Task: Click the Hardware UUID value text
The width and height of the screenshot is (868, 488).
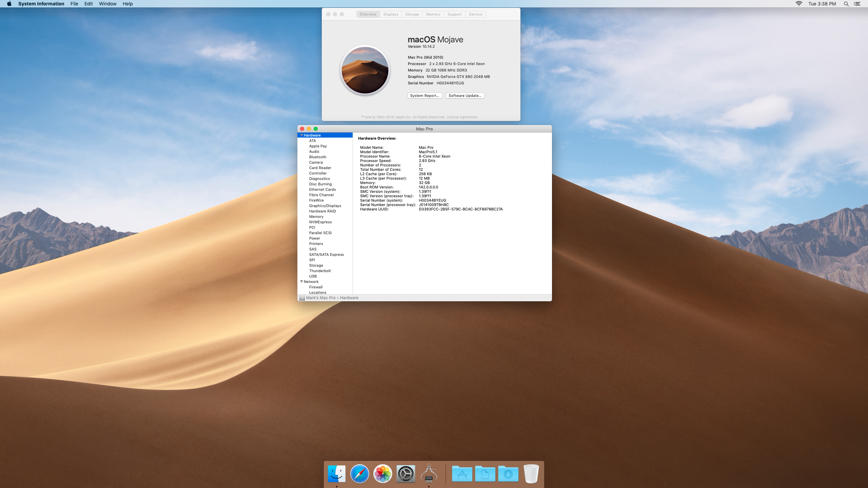Action: pyautogui.click(x=461, y=209)
